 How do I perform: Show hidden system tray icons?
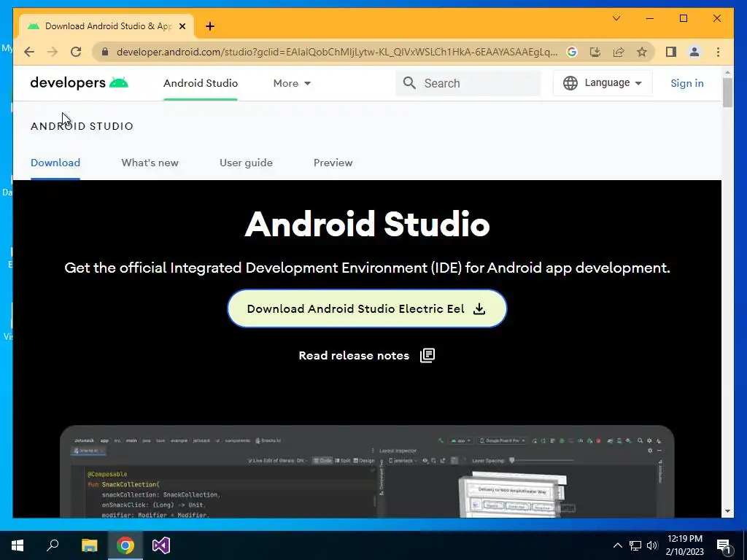click(x=617, y=545)
